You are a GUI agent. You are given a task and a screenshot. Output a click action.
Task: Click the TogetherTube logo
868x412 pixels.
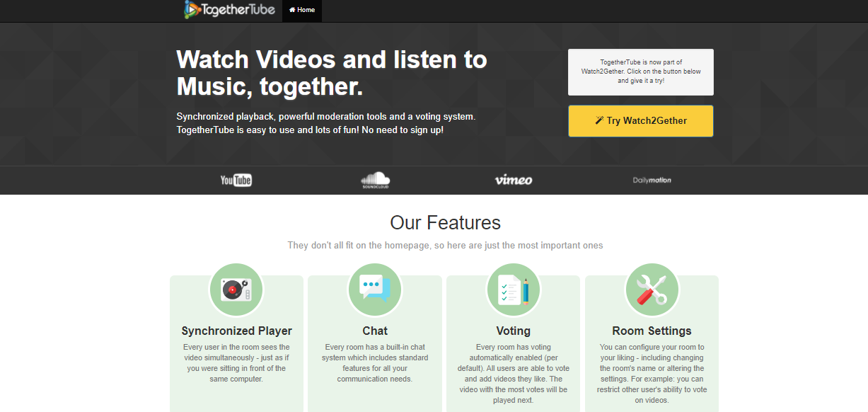(229, 10)
